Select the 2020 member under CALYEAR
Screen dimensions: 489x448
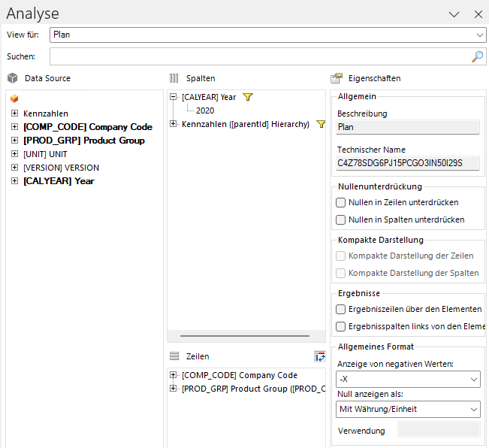205,110
